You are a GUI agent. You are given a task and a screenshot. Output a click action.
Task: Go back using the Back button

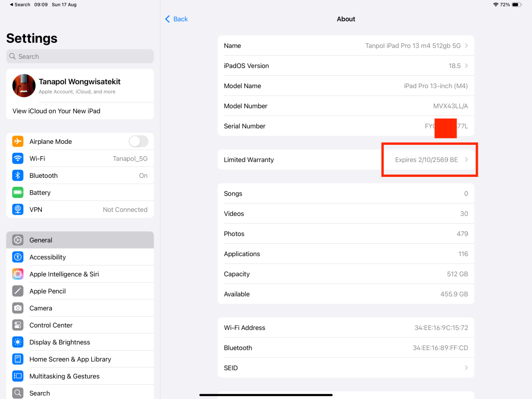(x=176, y=19)
